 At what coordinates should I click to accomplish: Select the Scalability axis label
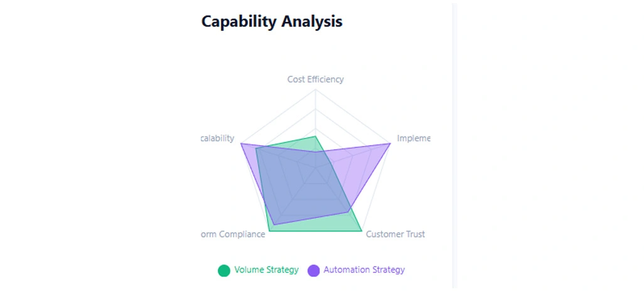[217, 138]
